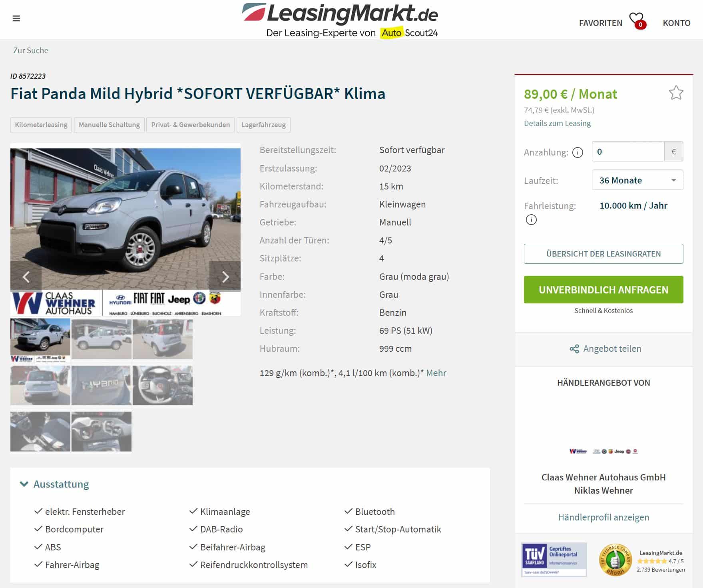Viewport: 703px width, 588px height.
Task: Open the eKomi rating badge
Action: click(x=615, y=560)
